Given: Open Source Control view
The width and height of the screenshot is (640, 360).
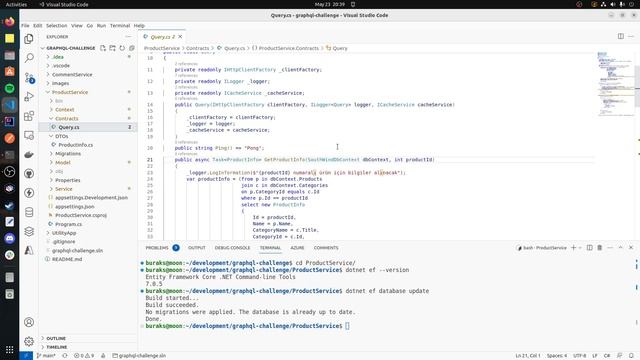Looking at the screenshot, I should 29,77.
